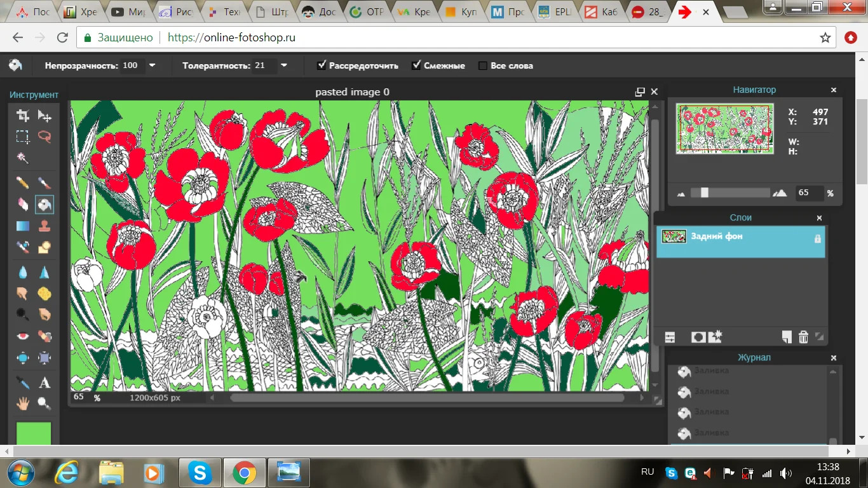Uncheck the Рассредоточить checkbox

click(322, 65)
